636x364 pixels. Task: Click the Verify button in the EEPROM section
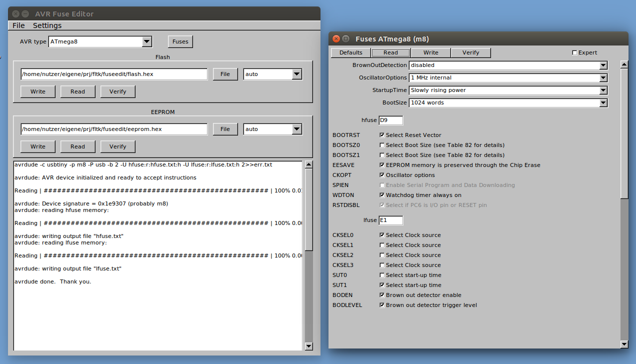coord(118,146)
